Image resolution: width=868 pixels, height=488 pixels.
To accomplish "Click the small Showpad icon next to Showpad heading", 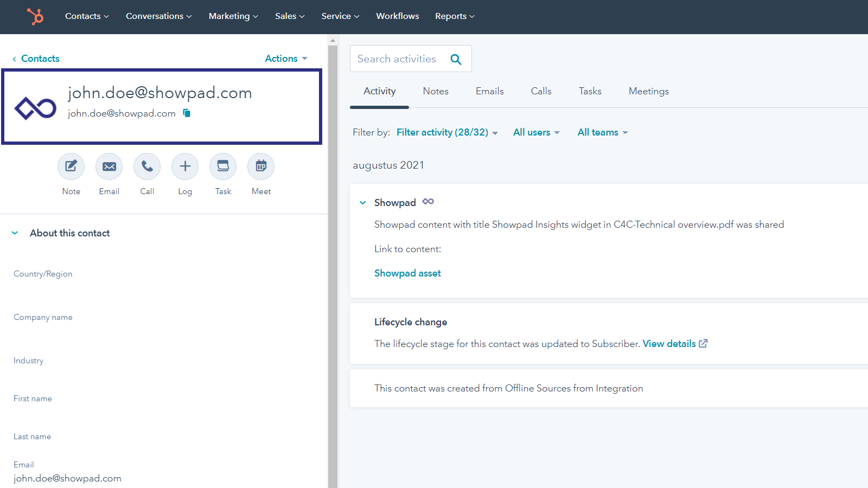I will (x=428, y=201).
